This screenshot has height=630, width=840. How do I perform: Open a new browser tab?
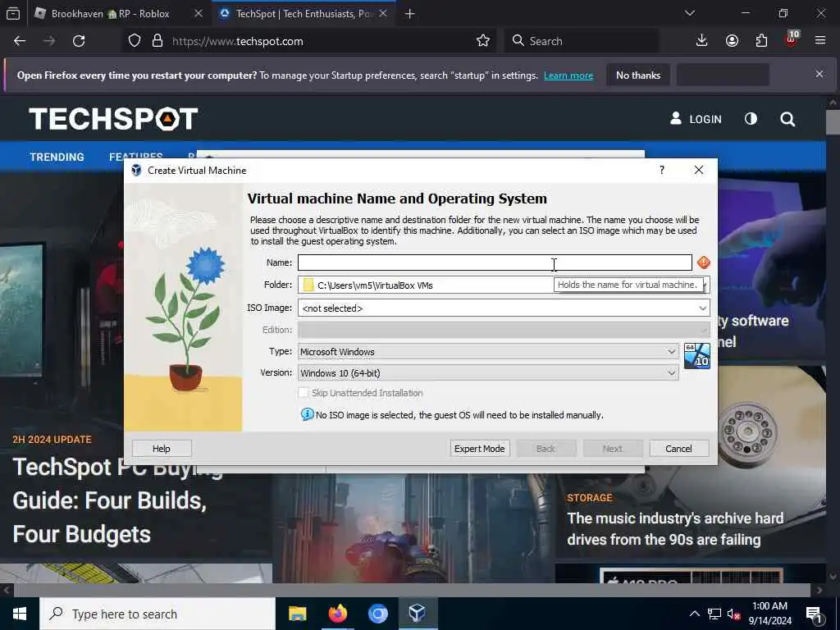409,14
